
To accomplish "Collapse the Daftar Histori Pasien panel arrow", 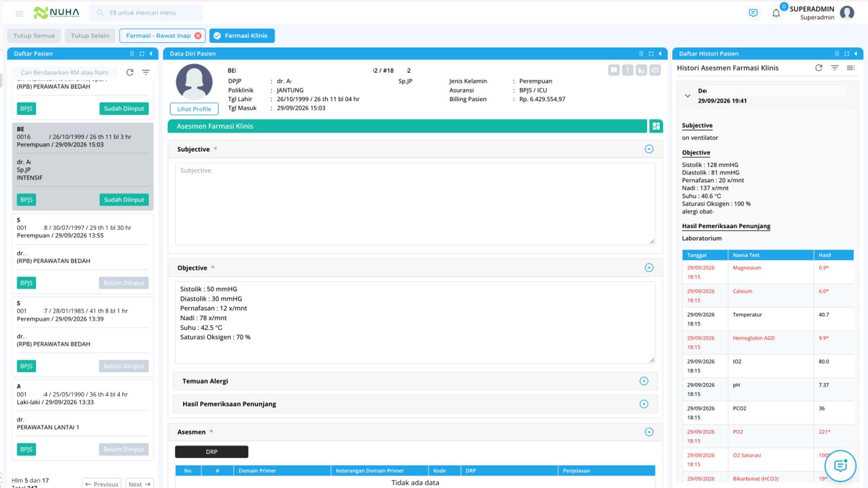I will point(856,54).
